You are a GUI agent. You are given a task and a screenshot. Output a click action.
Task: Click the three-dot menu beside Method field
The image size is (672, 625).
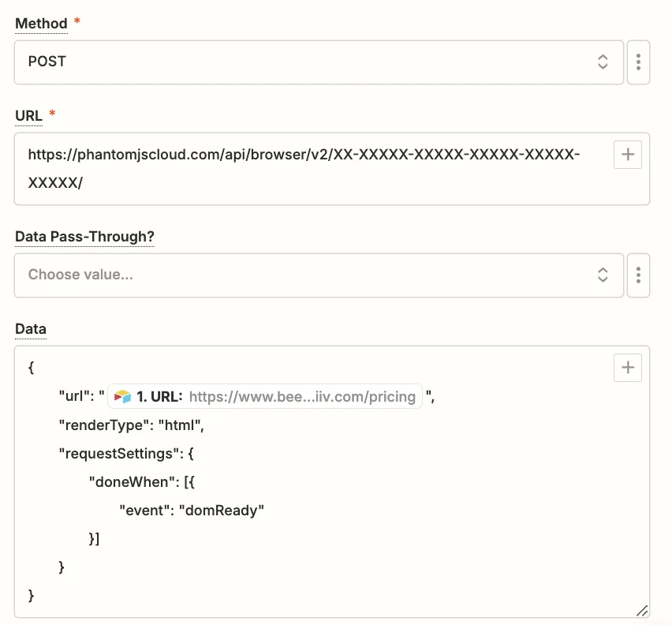pyautogui.click(x=638, y=62)
